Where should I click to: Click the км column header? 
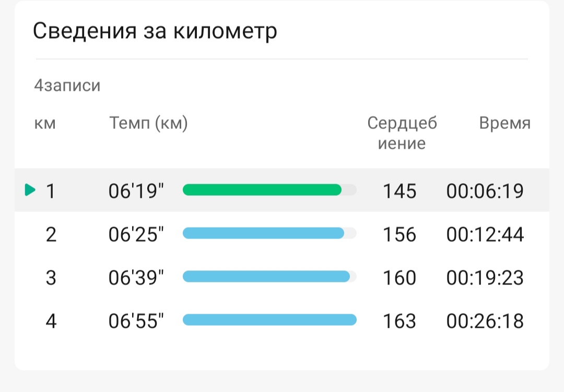tap(45, 123)
